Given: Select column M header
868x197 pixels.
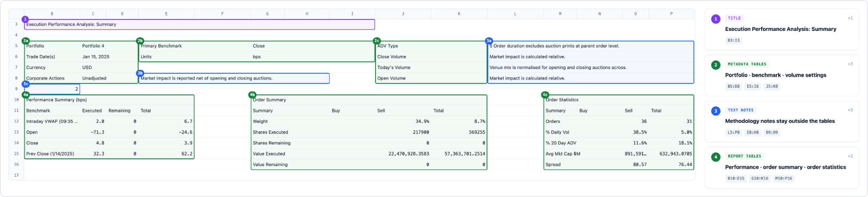Looking at the screenshot, I should click(x=560, y=14).
